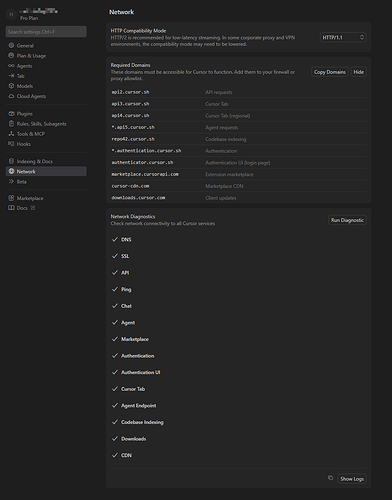Image resolution: width=392 pixels, height=500 pixels.
Task: Click the Network globe icon
Action: point(11,171)
